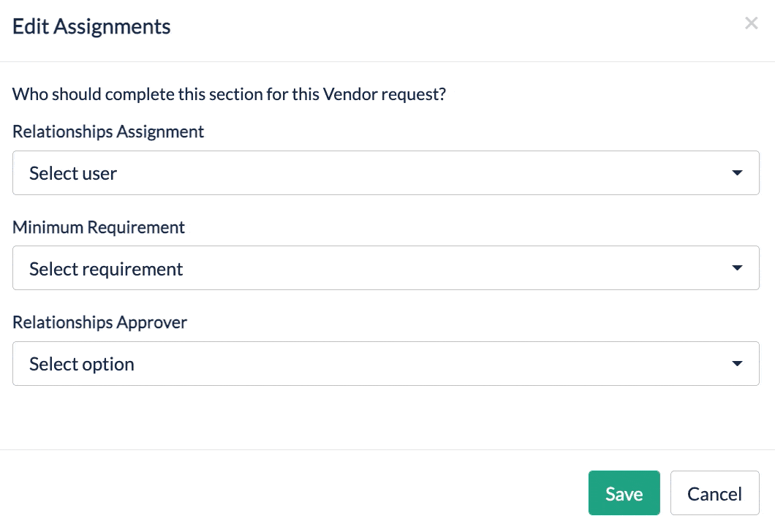Click the 'Select user' placeholder text

(x=73, y=173)
